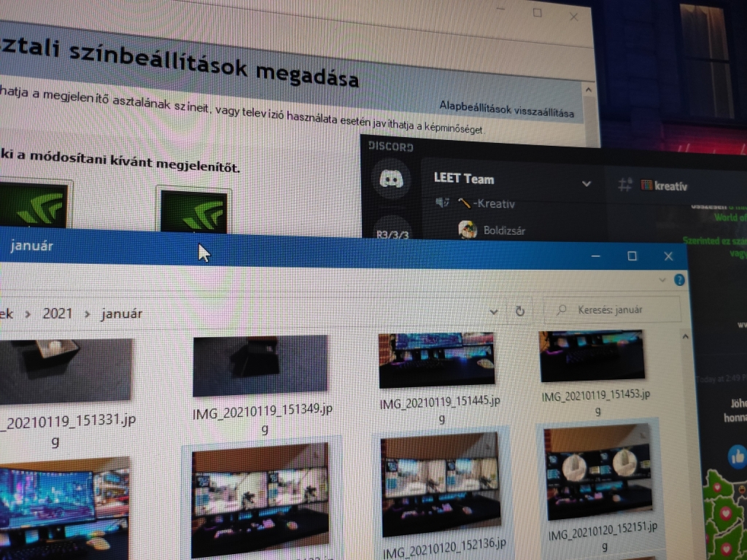Select the IMG_20210119_151445.jpg thumbnail
Viewport: 747px width, 560px height.
pos(436,359)
